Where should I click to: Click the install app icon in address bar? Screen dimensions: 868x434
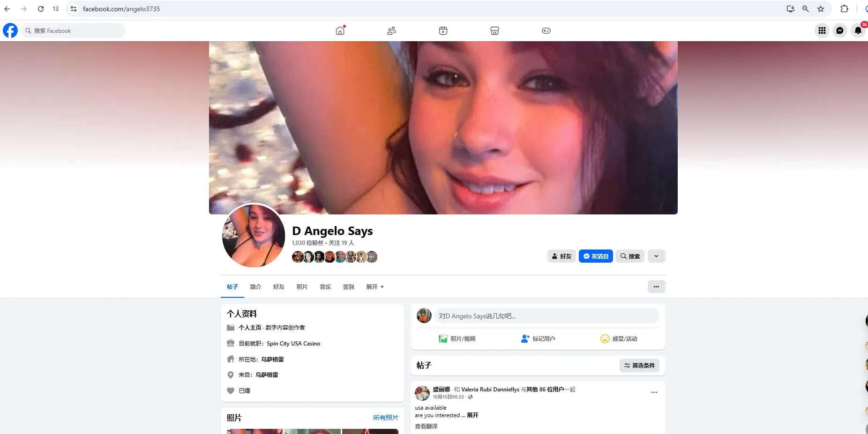[x=791, y=9]
